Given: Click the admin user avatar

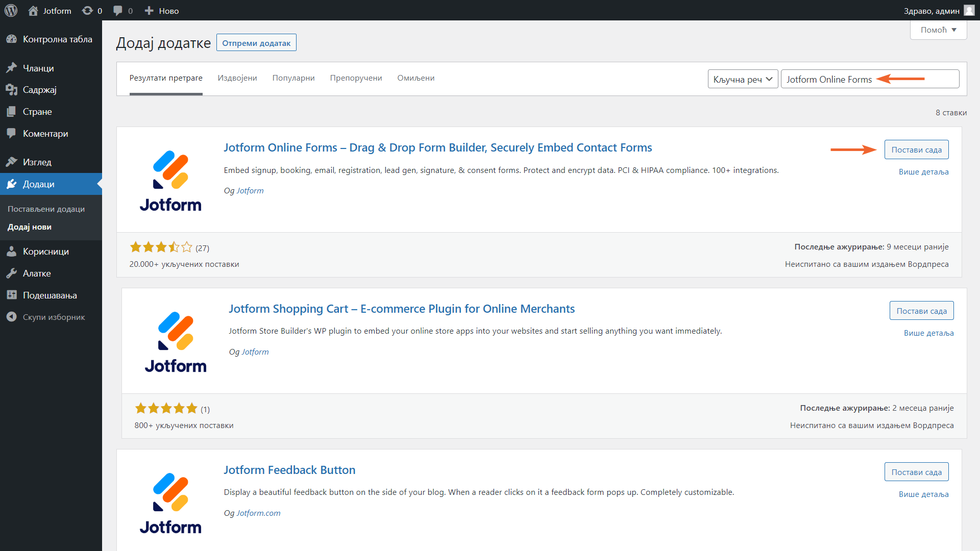Looking at the screenshot, I should (969, 10).
